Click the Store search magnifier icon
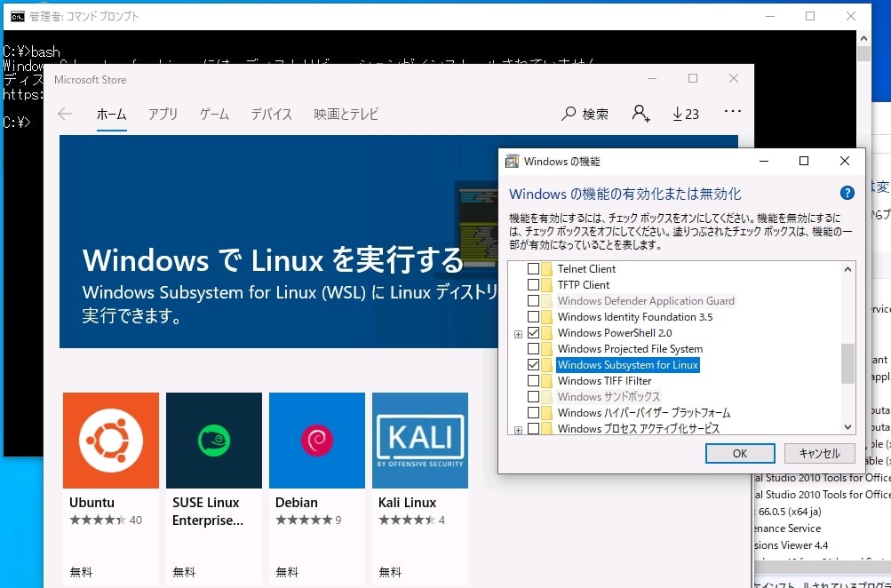The width and height of the screenshot is (891, 588). coord(569,114)
